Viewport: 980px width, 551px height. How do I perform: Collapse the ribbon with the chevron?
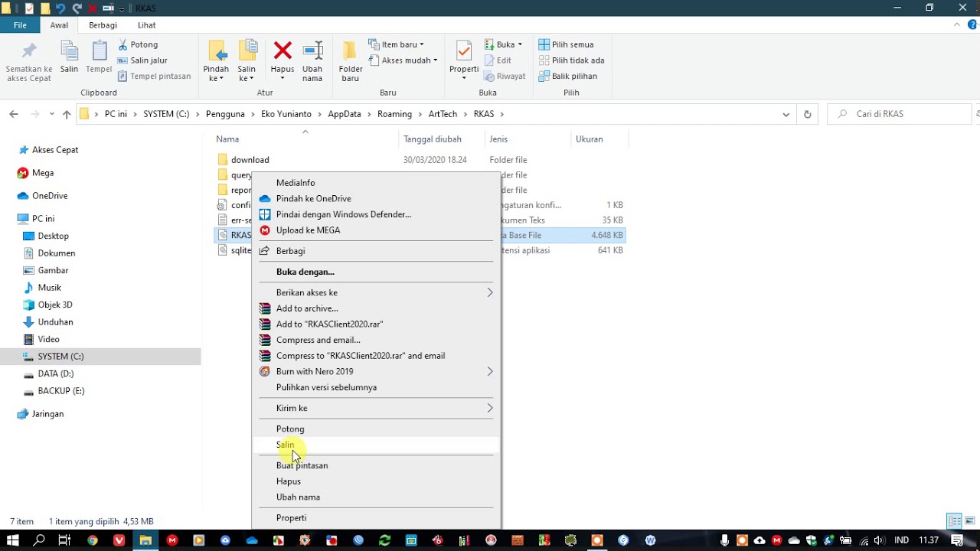(x=957, y=25)
